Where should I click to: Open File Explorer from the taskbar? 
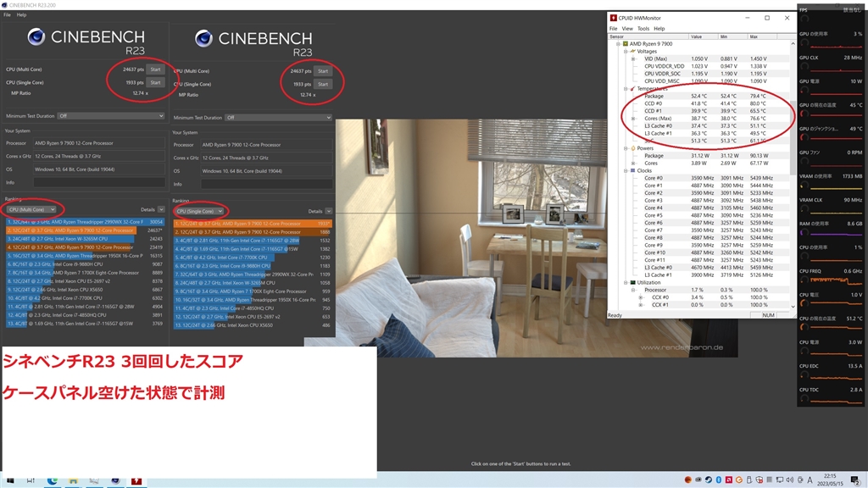73,481
